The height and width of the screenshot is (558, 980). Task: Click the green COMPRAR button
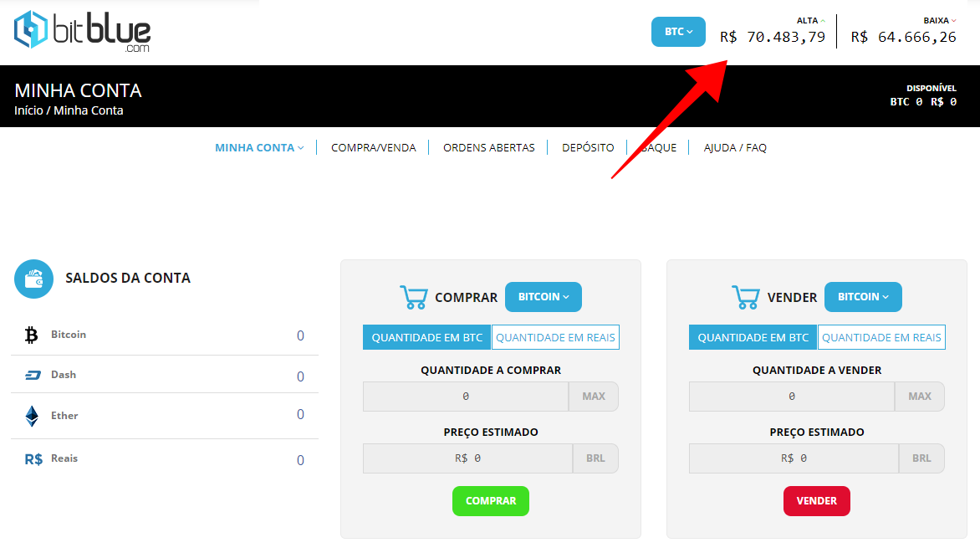pyautogui.click(x=490, y=500)
